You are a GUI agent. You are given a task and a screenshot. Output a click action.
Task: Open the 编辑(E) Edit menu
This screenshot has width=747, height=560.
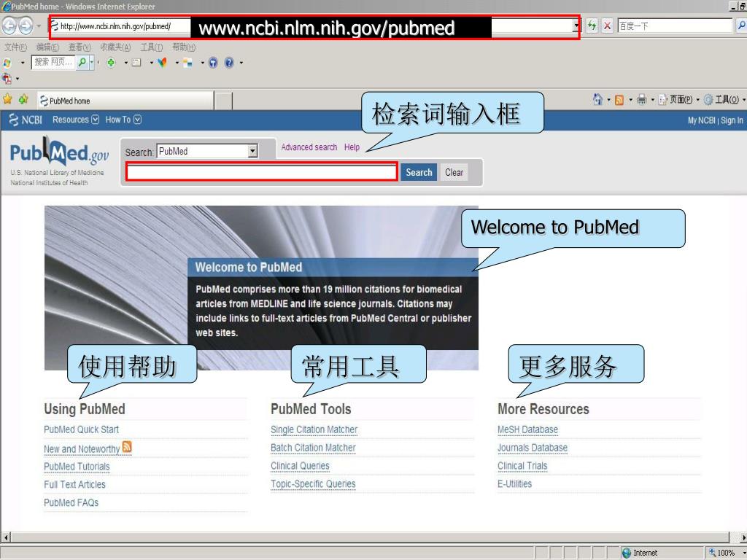point(47,47)
